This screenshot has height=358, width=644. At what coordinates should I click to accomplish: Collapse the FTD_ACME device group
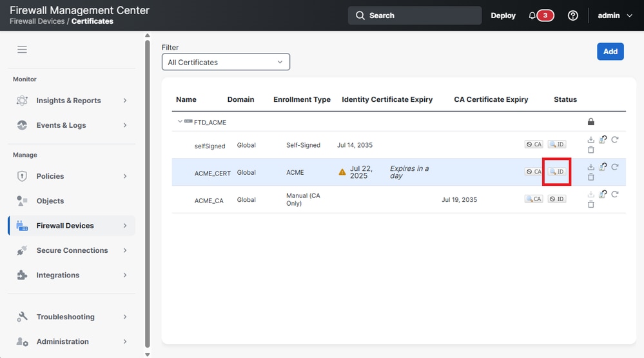(181, 122)
